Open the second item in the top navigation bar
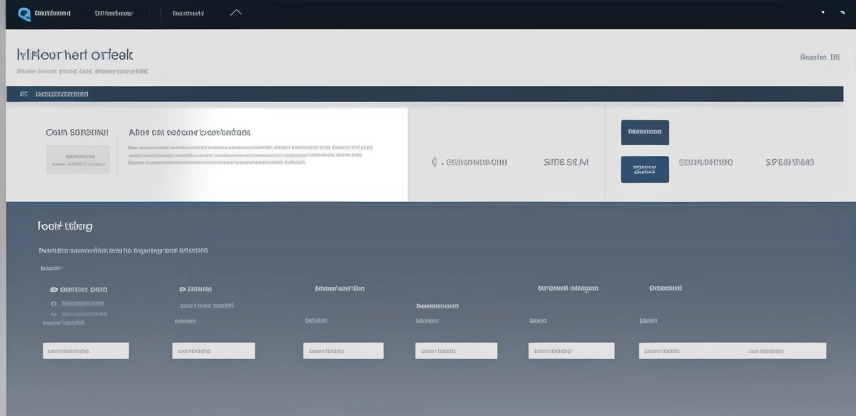This screenshot has width=856, height=416. [x=113, y=14]
